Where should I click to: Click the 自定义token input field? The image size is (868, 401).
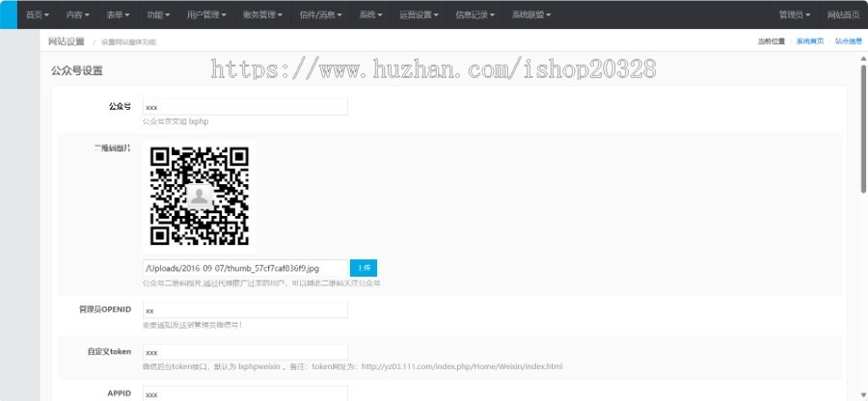(x=245, y=353)
